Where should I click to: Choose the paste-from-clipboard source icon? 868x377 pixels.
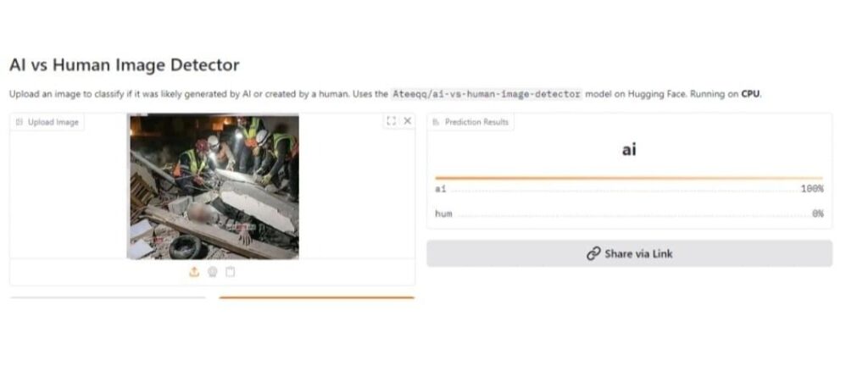[x=231, y=272]
